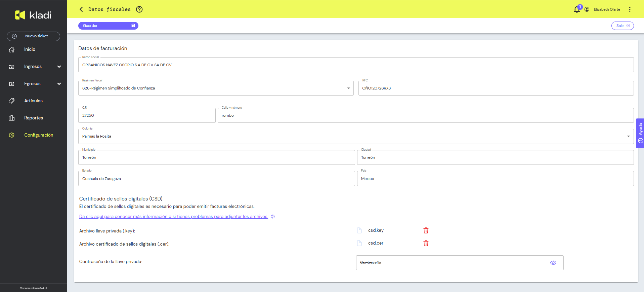Click the Salir button

pyautogui.click(x=622, y=26)
